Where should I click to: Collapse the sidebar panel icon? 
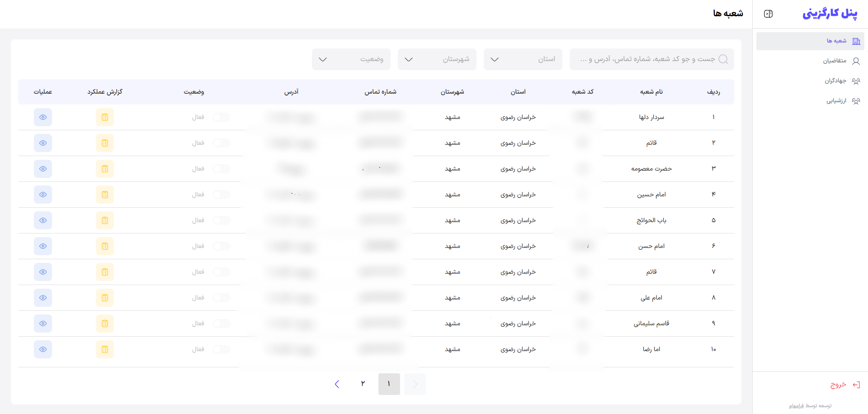coord(768,14)
